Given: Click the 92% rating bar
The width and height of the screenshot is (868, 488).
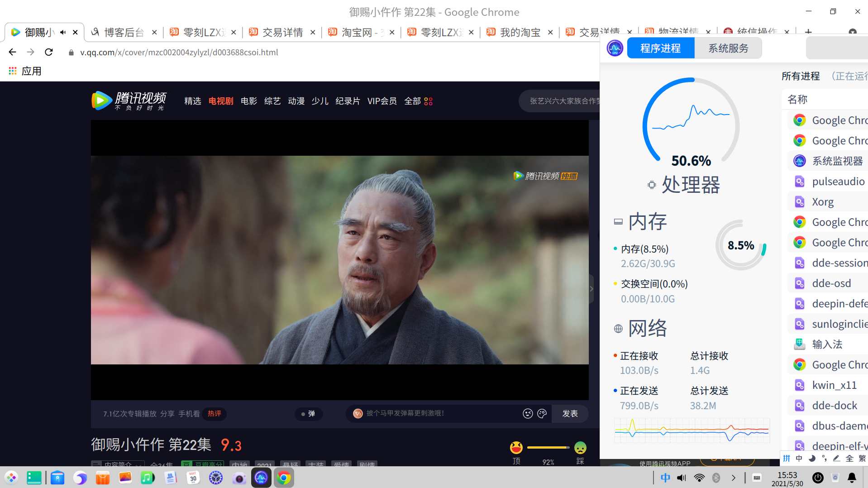Looking at the screenshot, I should [548, 447].
